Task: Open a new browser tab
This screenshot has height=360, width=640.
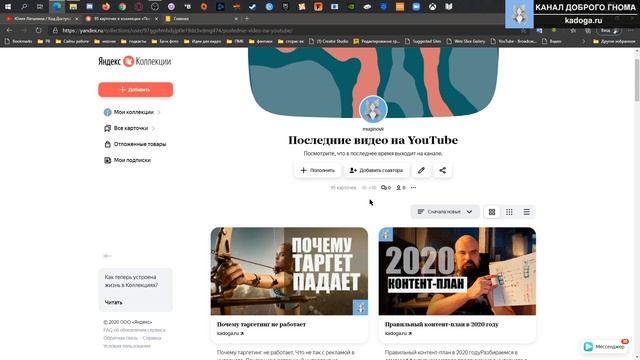Action: click(x=246, y=19)
